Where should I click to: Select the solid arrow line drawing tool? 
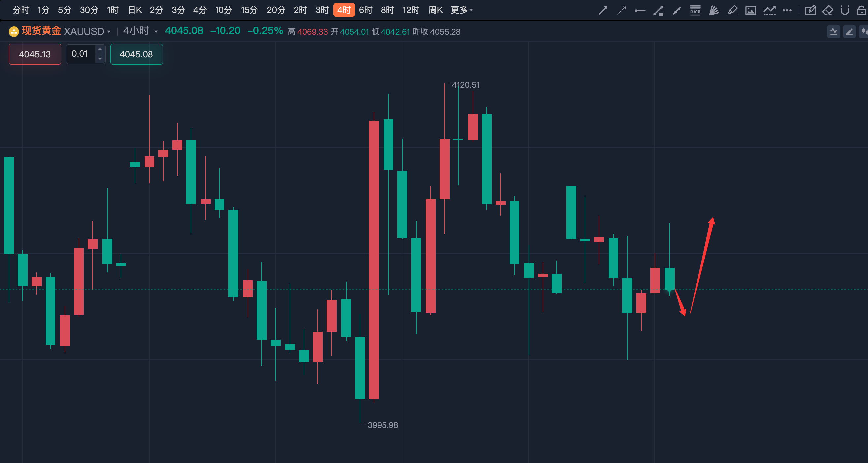click(603, 10)
